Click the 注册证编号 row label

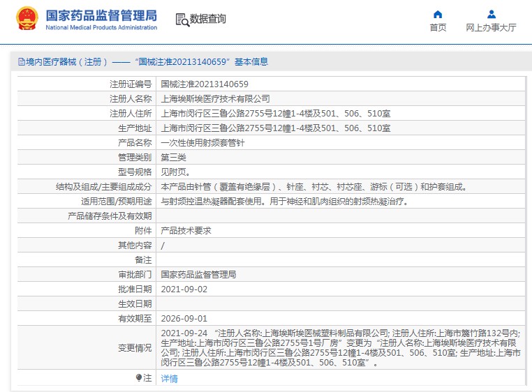[131, 84]
